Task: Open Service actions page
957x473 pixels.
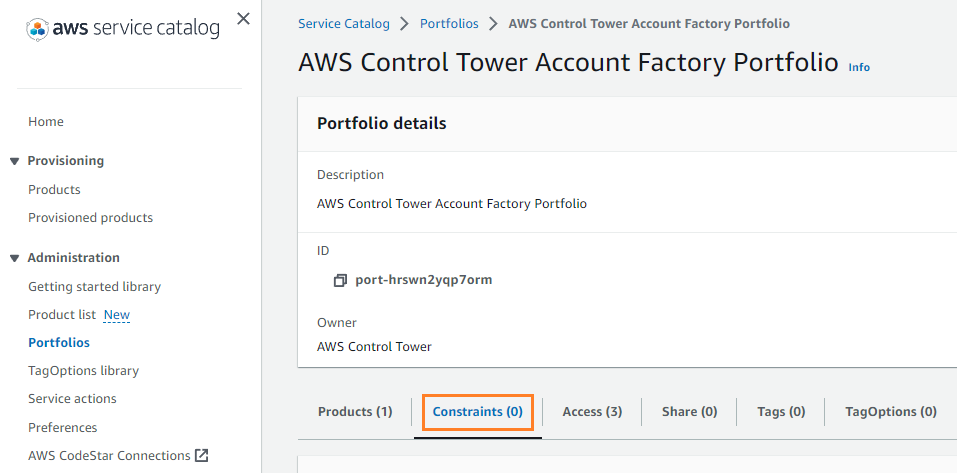Action: click(72, 399)
